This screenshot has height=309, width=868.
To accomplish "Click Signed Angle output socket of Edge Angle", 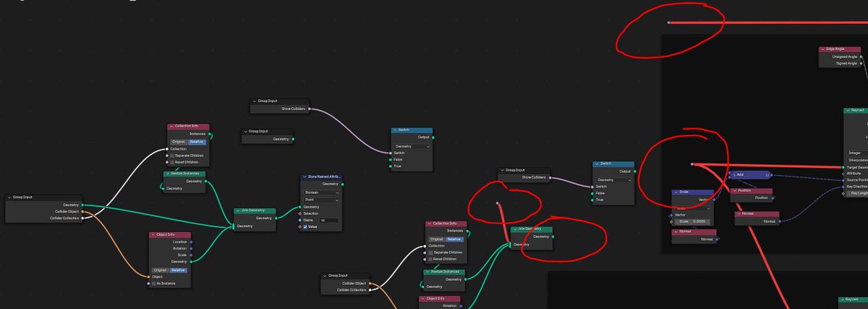I will pos(861,63).
